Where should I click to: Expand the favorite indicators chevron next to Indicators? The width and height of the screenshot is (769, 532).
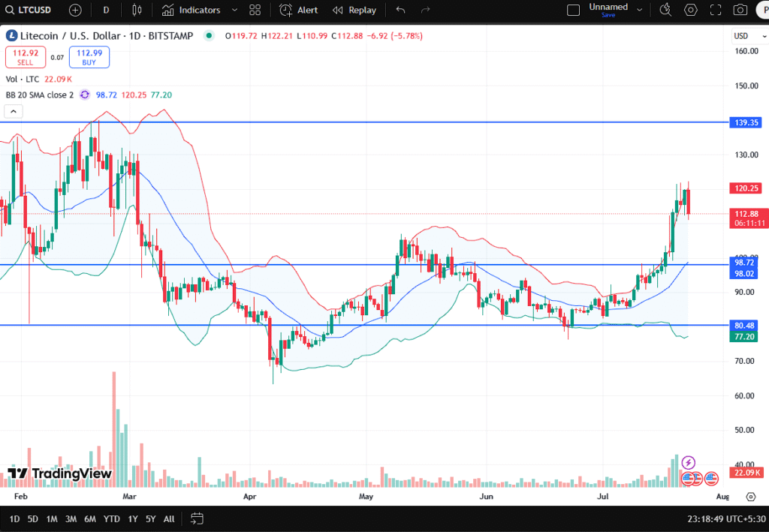[x=234, y=10]
